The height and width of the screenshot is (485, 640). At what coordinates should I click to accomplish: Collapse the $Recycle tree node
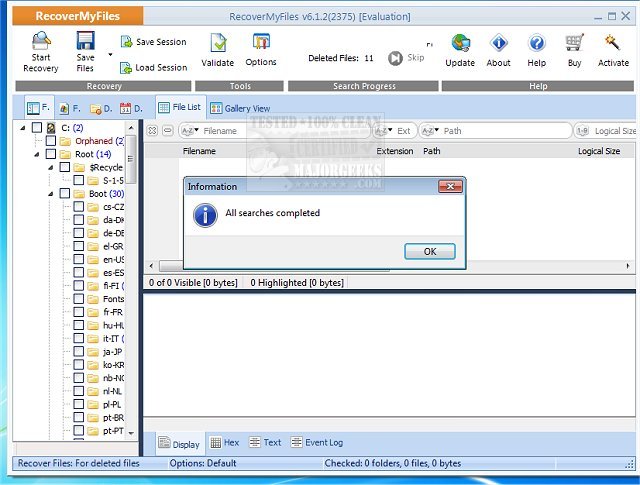(51, 167)
